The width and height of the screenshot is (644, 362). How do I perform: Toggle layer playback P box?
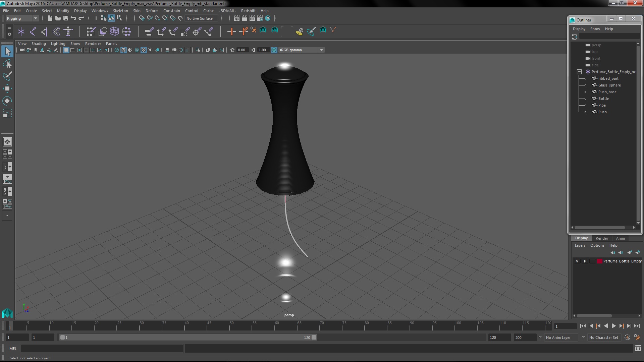tap(585, 261)
